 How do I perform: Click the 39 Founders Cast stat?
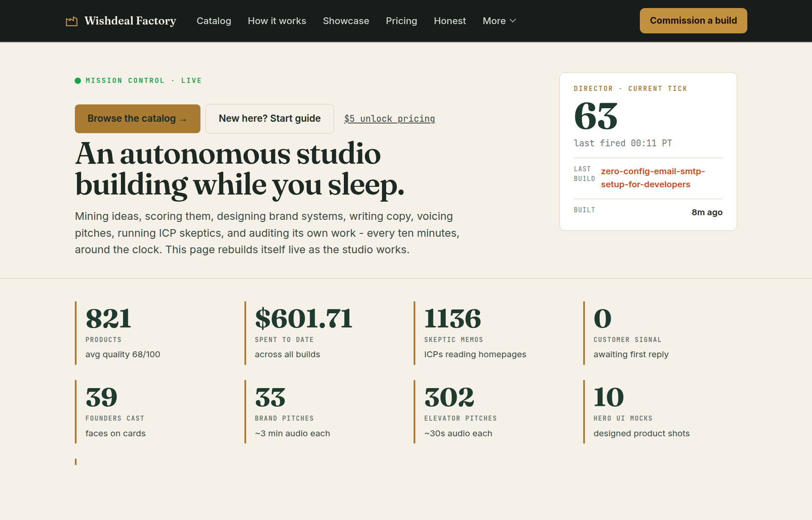tap(152, 412)
